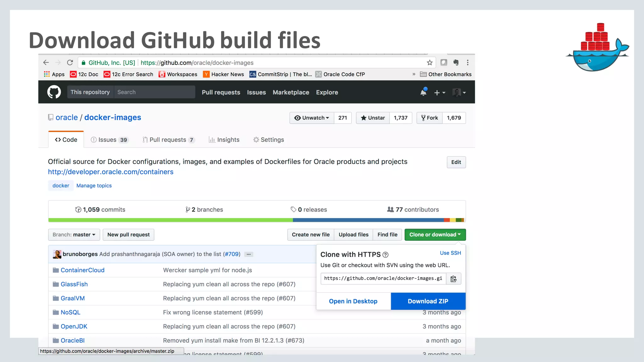The height and width of the screenshot is (362, 644).
Task: View 77 contributors
Action: click(413, 210)
